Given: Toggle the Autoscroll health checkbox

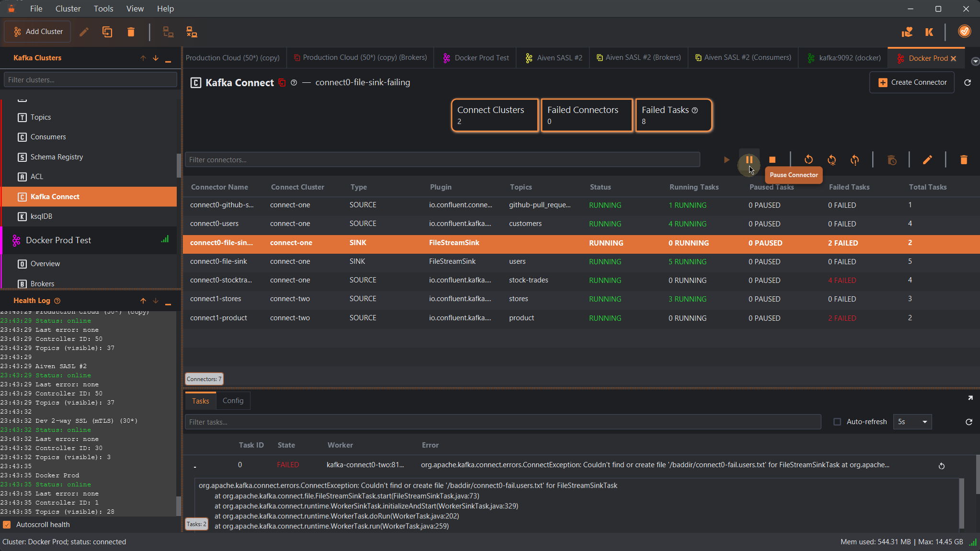Looking at the screenshot, I should click(7, 525).
